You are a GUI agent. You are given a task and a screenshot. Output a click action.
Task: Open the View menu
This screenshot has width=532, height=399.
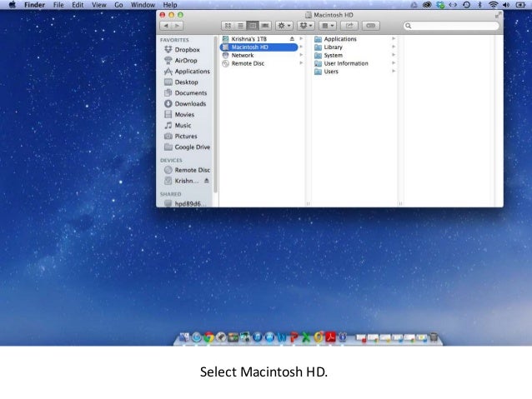[97, 5]
